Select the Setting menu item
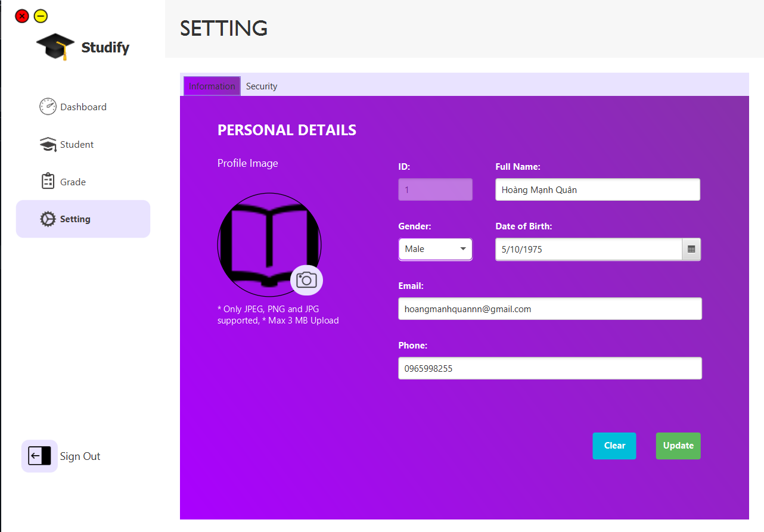The height and width of the screenshot is (532, 764). click(83, 219)
